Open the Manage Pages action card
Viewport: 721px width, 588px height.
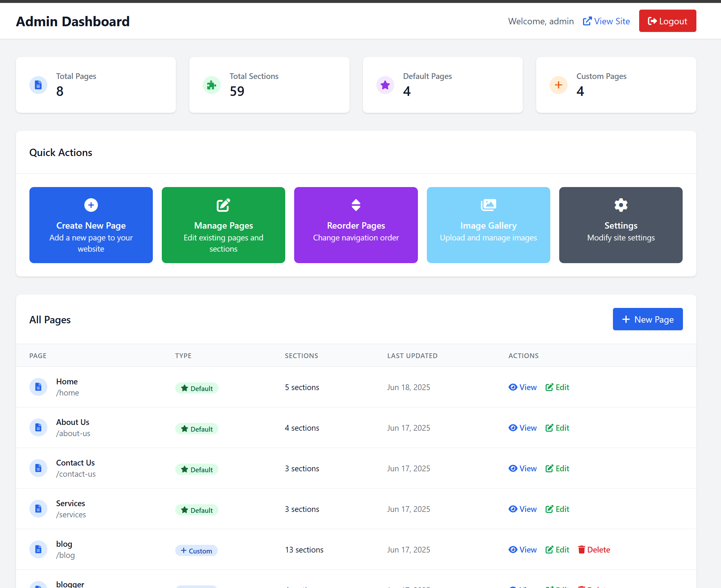pos(223,225)
